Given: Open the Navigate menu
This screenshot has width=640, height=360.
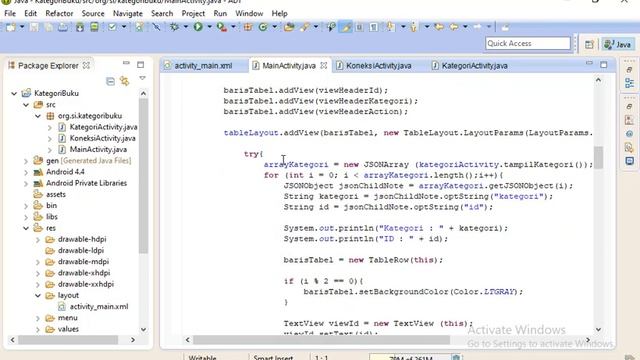Looking at the screenshot, I should pos(128,13).
